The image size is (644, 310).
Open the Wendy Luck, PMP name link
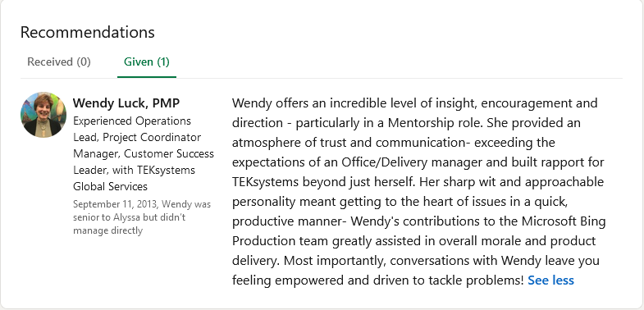coord(126,103)
